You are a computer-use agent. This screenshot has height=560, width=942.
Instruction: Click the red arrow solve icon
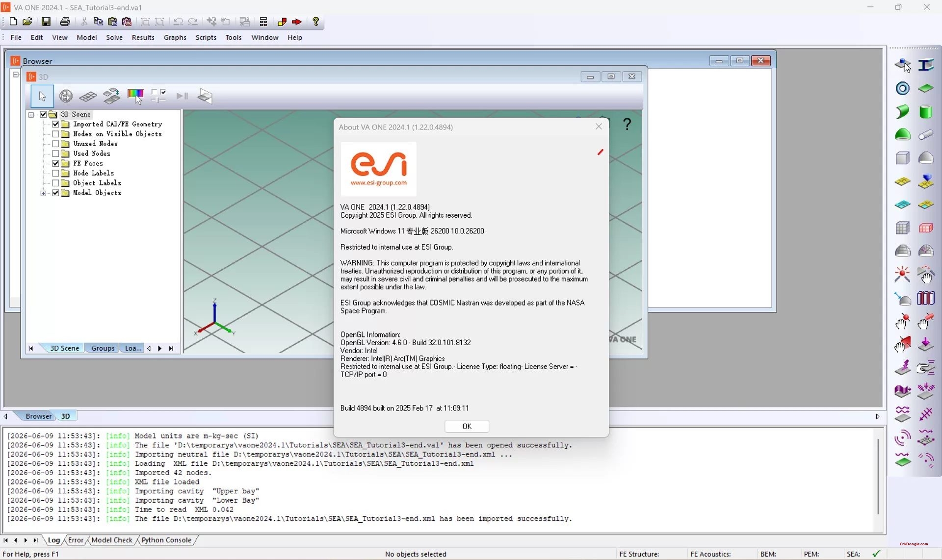coord(297,22)
